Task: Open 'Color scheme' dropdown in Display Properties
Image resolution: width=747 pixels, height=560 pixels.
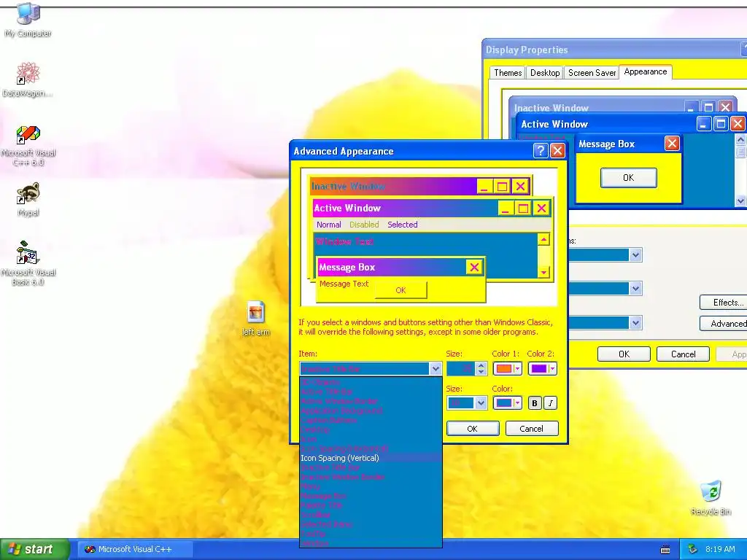Action: click(635, 289)
